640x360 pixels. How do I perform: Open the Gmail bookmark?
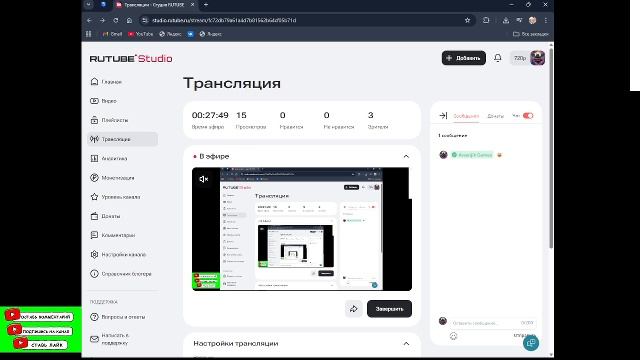[x=112, y=34]
